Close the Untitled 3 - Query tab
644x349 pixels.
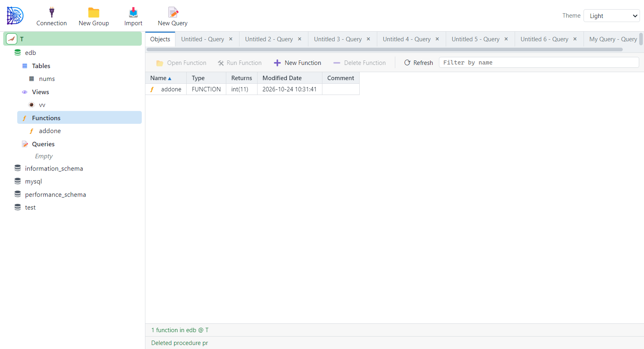tap(368, 39)
